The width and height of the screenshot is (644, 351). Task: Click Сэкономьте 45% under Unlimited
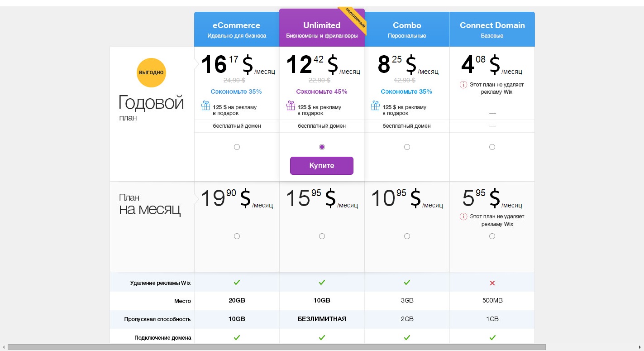(x=322, y=91)
